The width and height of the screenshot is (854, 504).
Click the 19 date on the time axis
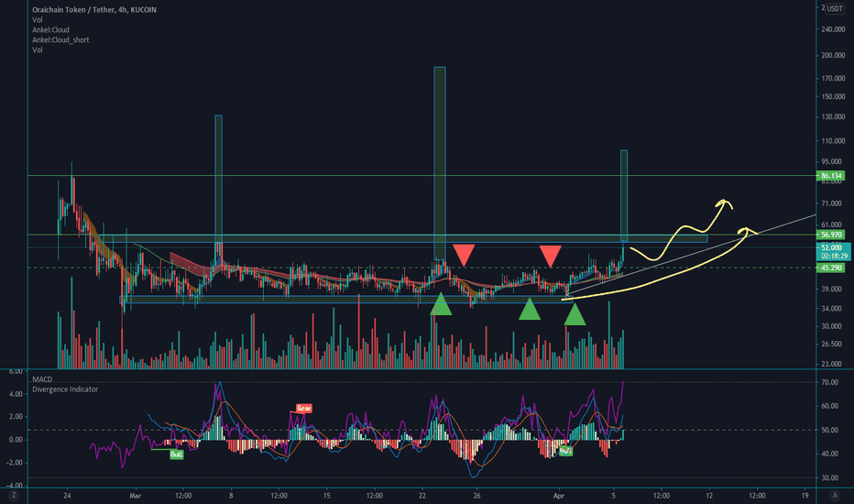[x=805, y=496]
